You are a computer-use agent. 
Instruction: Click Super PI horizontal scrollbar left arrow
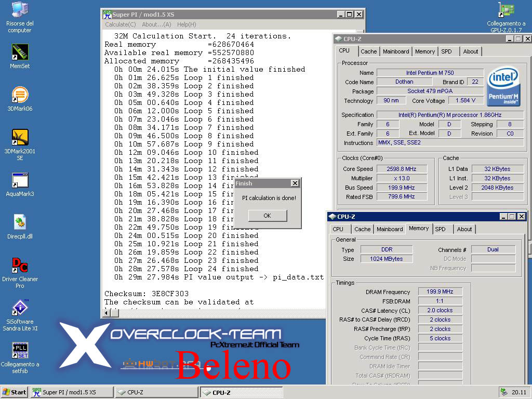pyautogui.click(x=106, y=313)
